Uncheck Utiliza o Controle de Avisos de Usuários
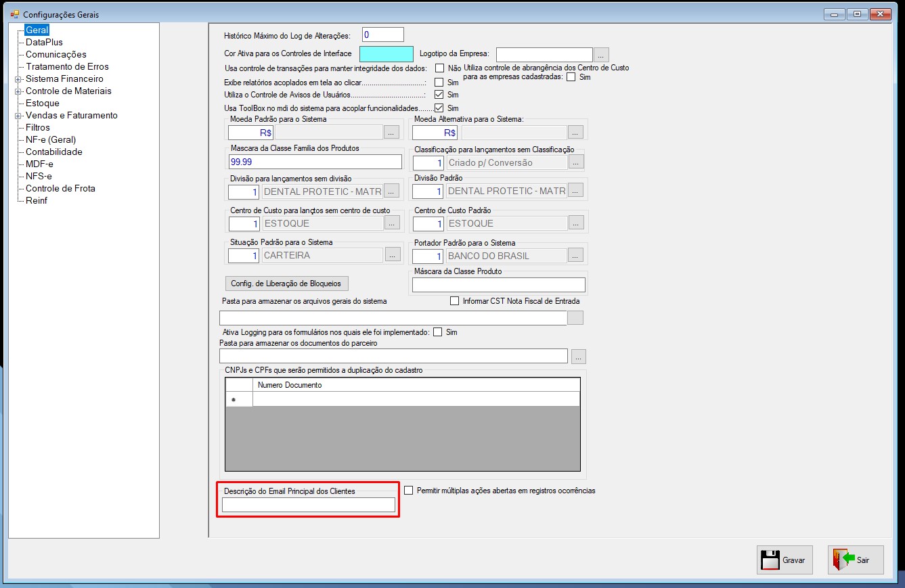This screenshot has height=588, width=905. 439,95
